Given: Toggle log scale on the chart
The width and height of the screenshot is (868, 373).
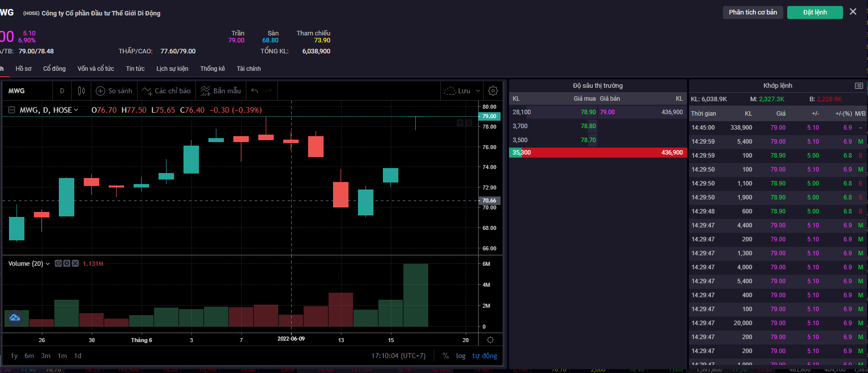Looking at the screenshot, I should click(461, 356).
